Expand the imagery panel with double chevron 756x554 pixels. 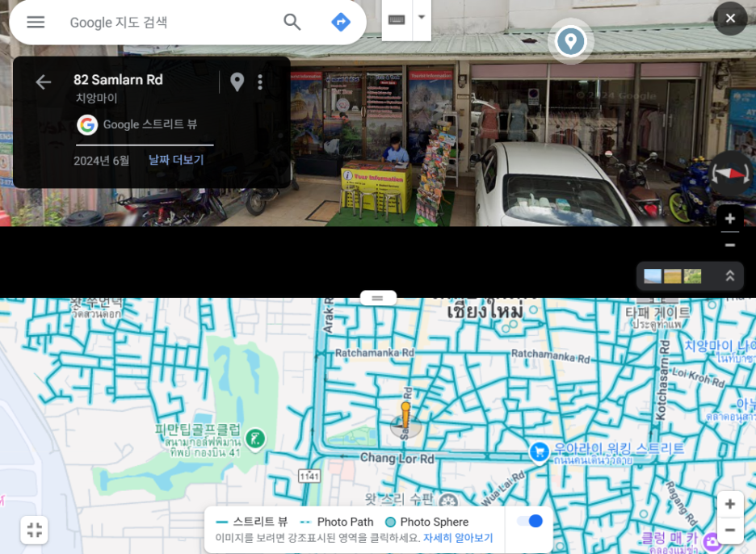(x=730, y=276)
